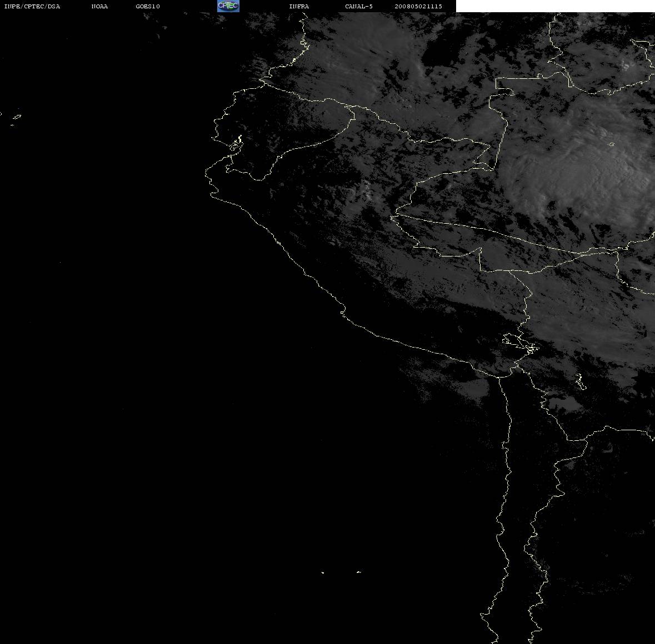The width and height of the screenshot is (655, 644).
Task: Click the Galapagos islands outline at left edge
Action: pos(15,119)
